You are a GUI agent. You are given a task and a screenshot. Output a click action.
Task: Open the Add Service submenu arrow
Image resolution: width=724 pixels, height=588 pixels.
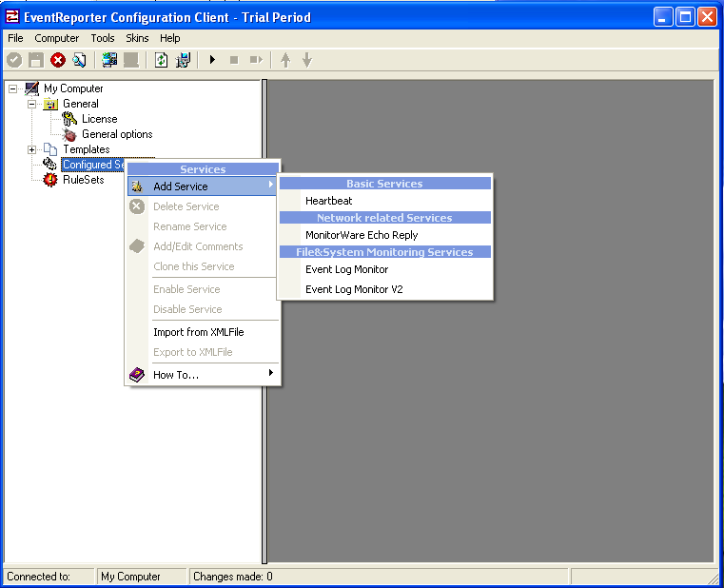point(270,185)
